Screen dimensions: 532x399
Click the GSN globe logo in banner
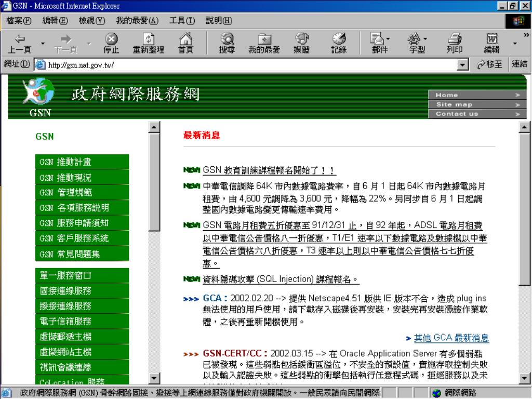coord(38,91)
